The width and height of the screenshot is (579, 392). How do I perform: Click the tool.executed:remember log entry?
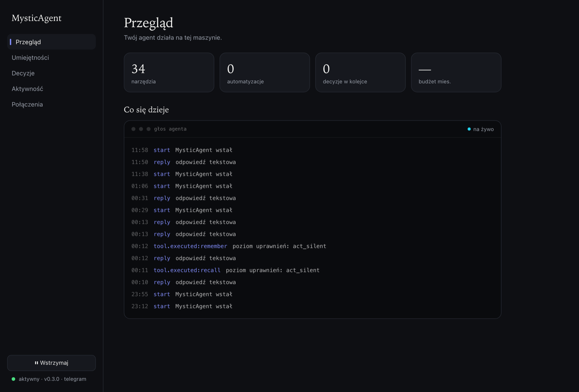(x=312, y=246)
